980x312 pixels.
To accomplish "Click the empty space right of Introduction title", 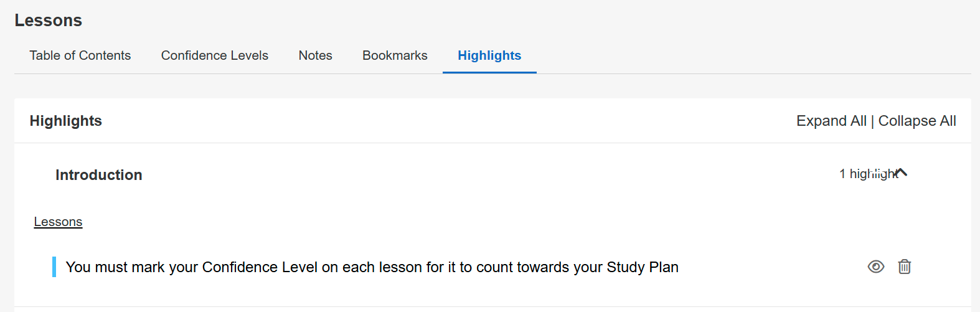I will [486, 175].
